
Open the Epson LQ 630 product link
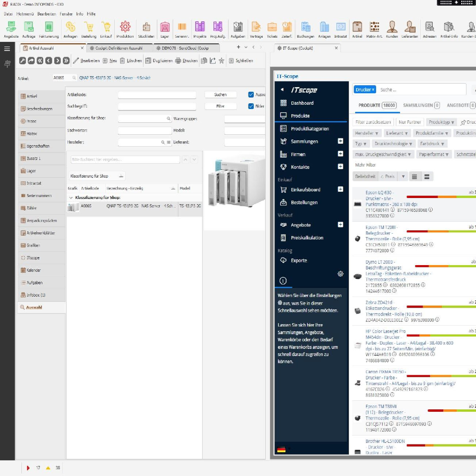point(391,198)
